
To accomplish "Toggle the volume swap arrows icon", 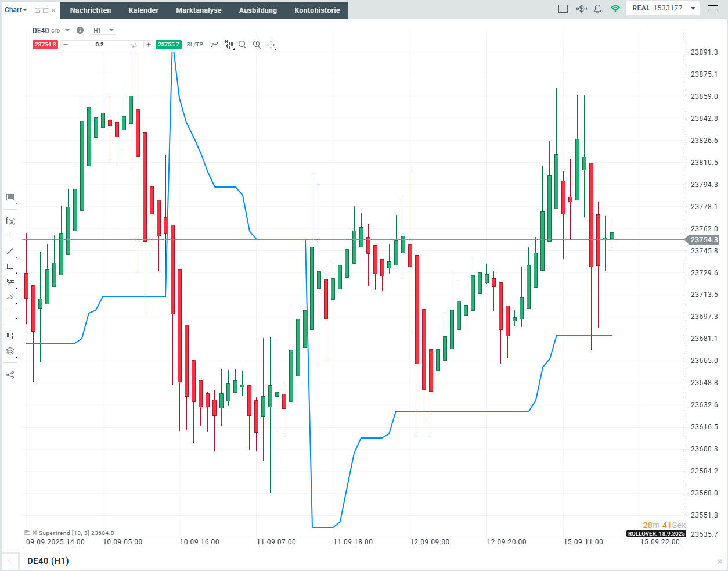I will 134,45.
